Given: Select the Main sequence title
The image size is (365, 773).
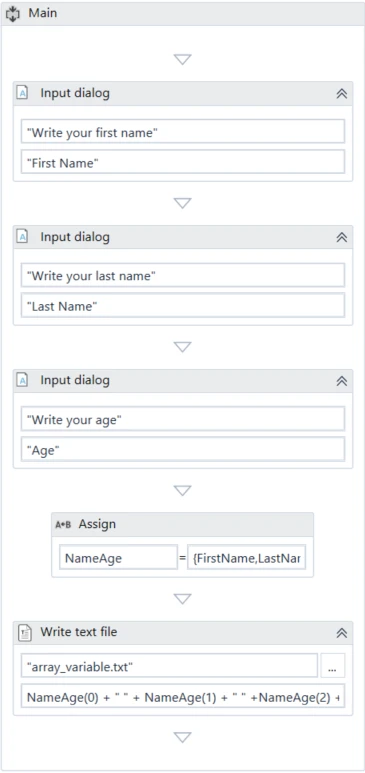Looking at the screenshot, I should [x=42, y=13].
